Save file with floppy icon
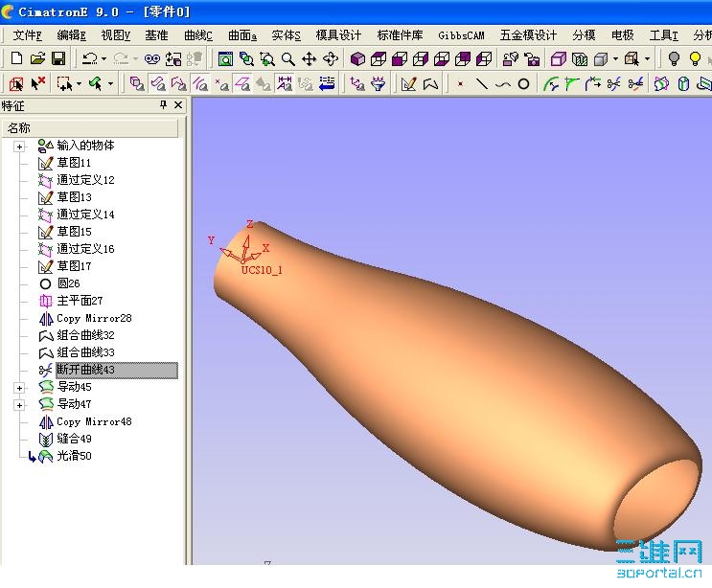This screenshot has height=588, width=712. coord(58,58)
